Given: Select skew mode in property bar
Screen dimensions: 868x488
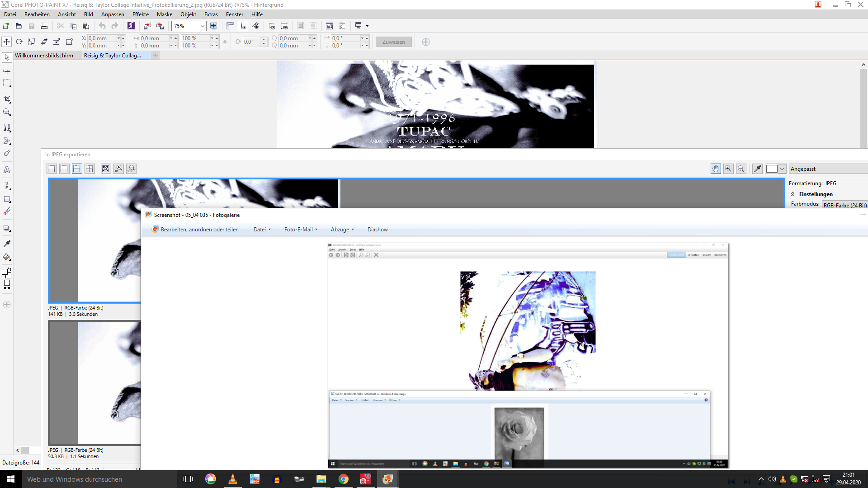Looking at the screenshot, I should pos(44,42).
